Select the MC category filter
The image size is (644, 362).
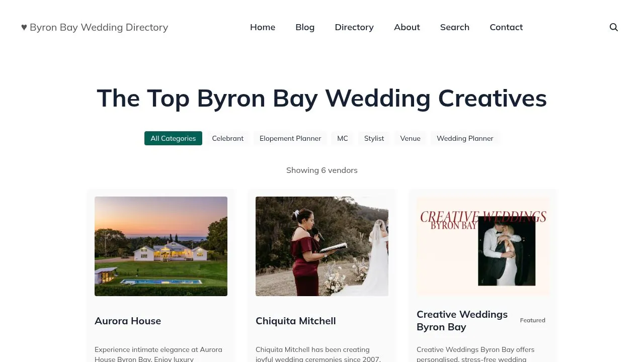343,138
